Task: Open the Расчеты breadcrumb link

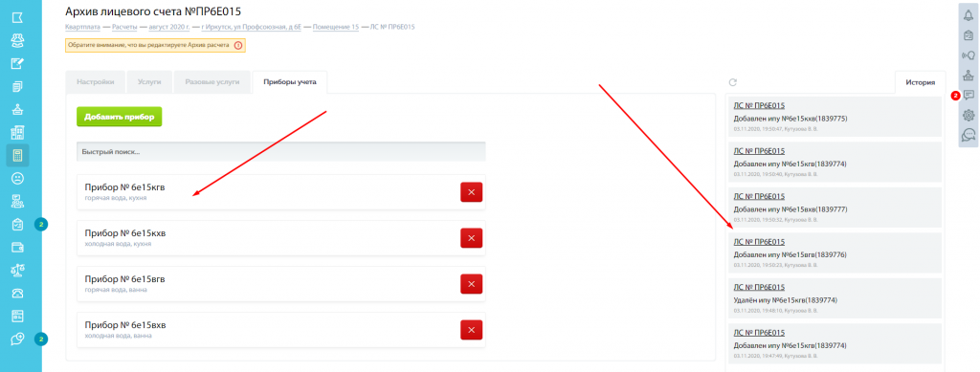Action: pyautogui.click(x=125, y=27)
